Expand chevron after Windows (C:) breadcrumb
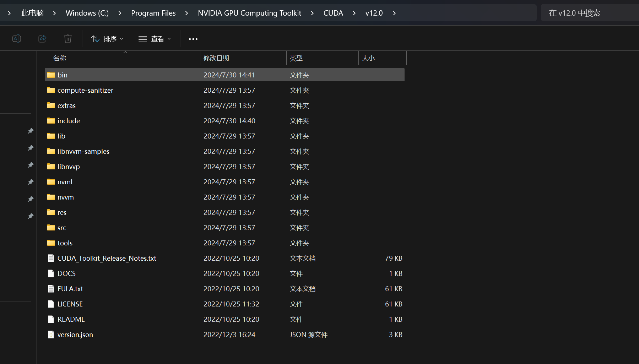Viewport: 639px width, 364px height. click(x=120, y=13)
